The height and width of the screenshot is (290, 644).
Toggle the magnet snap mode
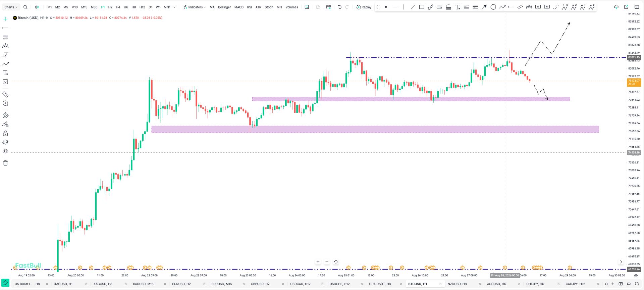point(5,115)
